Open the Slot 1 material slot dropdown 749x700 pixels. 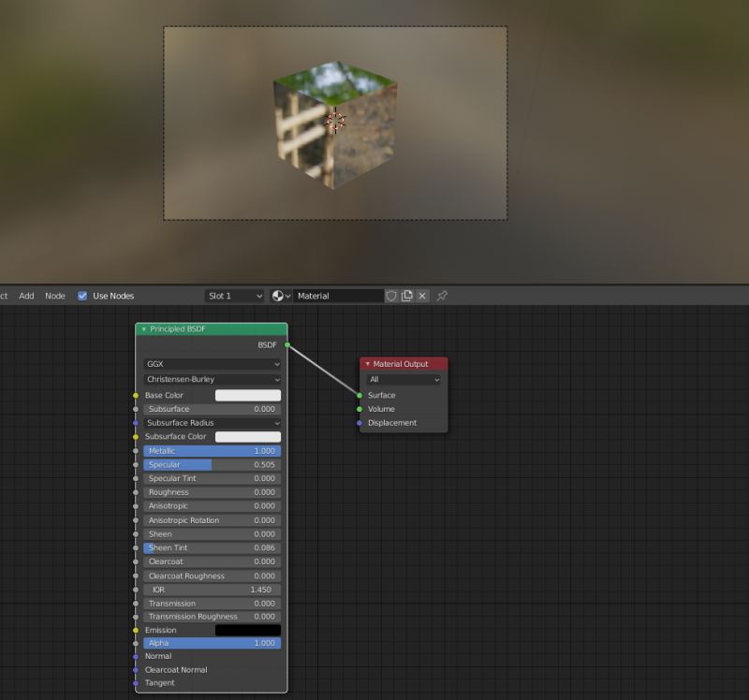tap(234, 296)
